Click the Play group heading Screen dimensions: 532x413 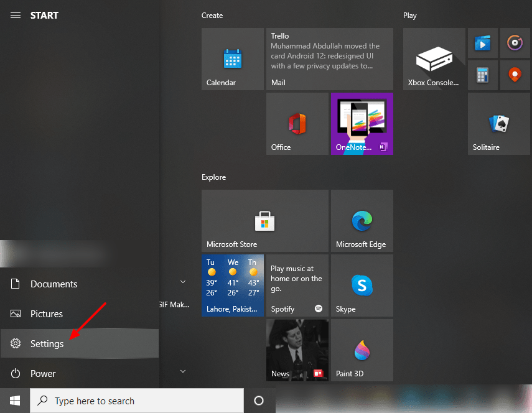coord(410,16)
